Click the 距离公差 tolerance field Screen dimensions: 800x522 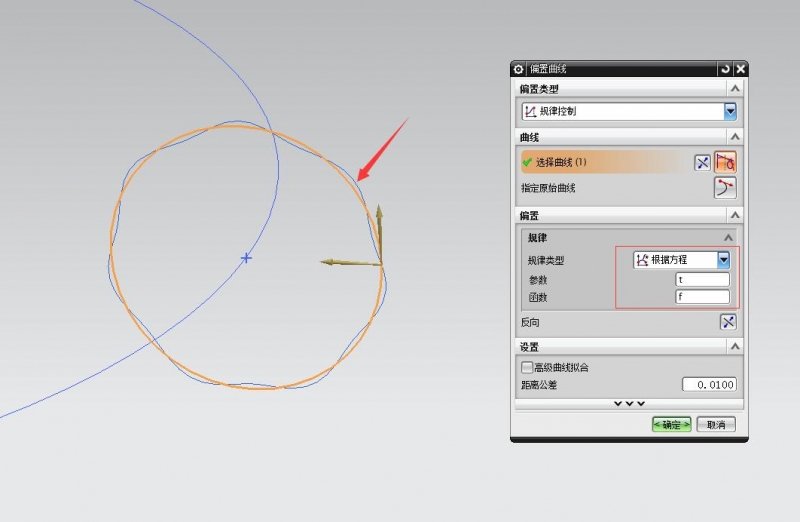point(709,385)
